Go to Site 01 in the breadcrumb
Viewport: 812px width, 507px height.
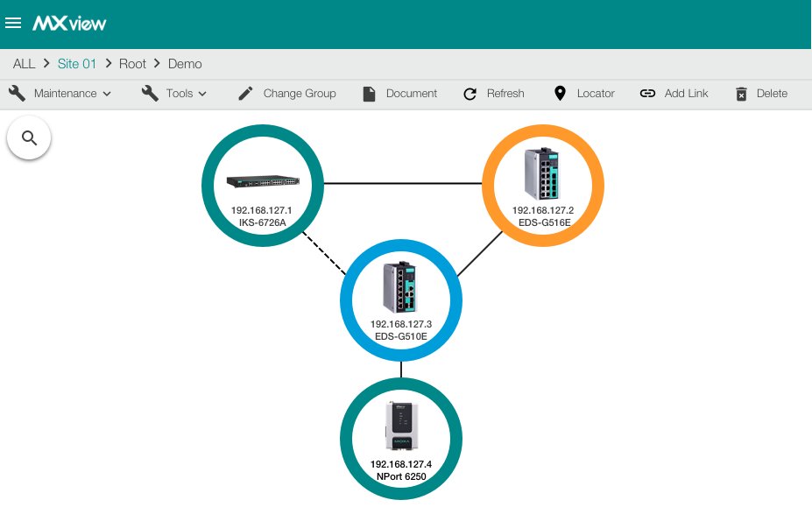point(76,64)
